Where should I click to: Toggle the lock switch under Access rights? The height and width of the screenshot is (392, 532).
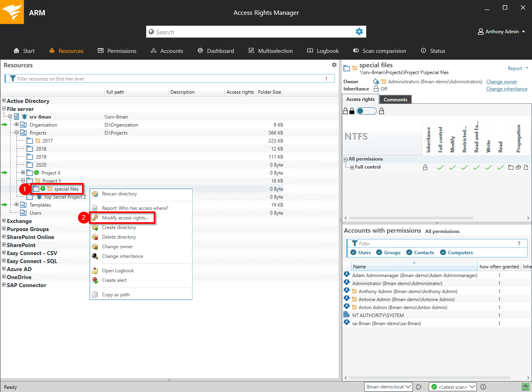366,111
